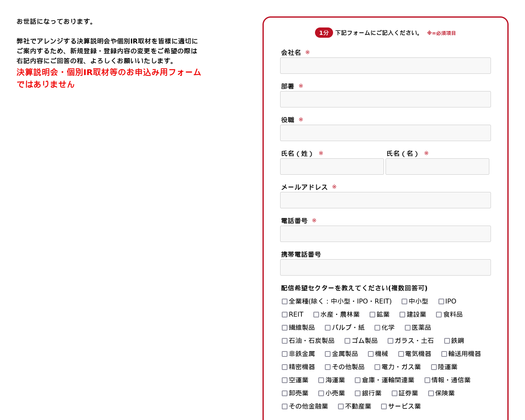Screen dimensions: 525x420
Task: Check the 空運業 checkbox
Action: click(285, 380)
